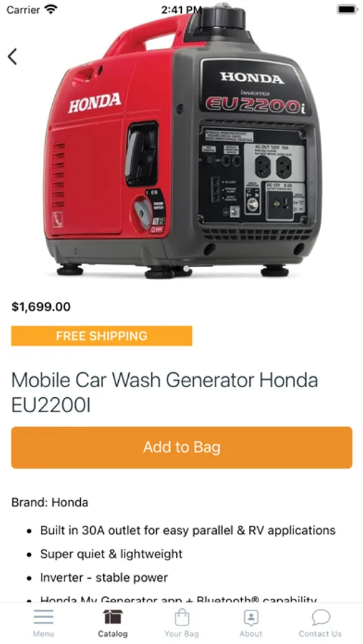Tap the $1,699.00 price text
363x644 pixels.
click(41, 306)
